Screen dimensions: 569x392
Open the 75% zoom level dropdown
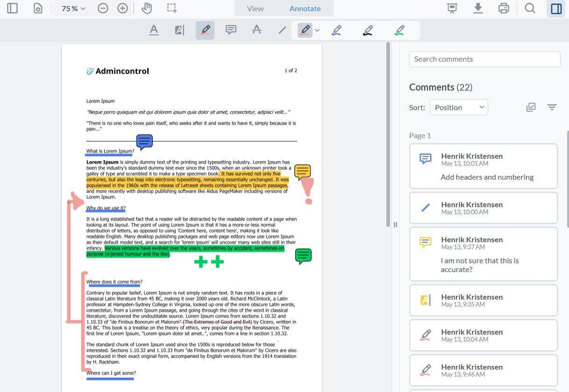(73, 8)
